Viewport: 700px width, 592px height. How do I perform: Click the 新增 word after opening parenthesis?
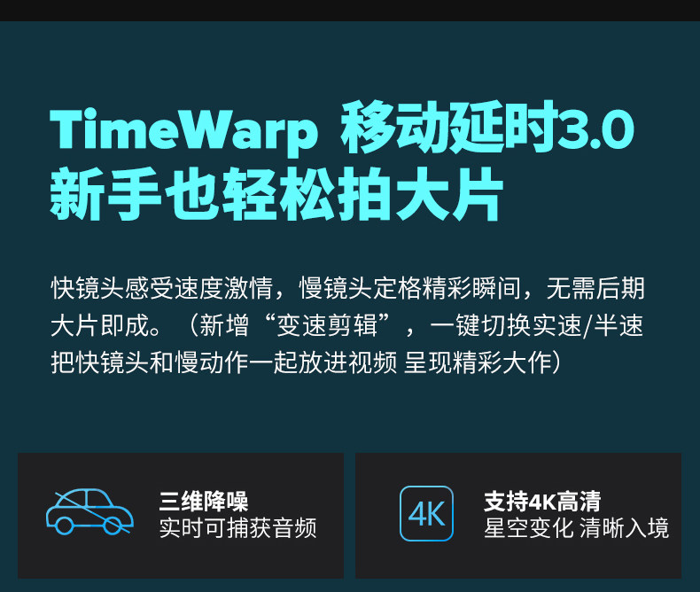pyautogui.click(x=223, y=325)
